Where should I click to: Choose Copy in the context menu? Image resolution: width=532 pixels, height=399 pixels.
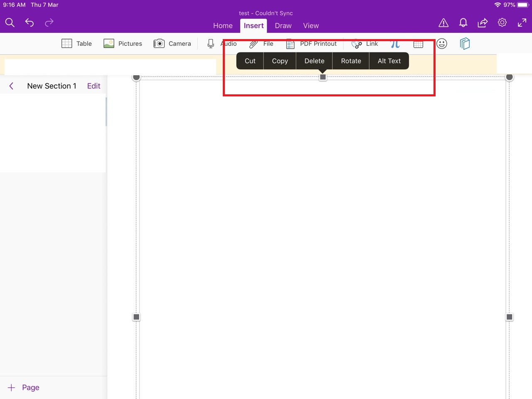pyautogui.click(x=280, y=61)
